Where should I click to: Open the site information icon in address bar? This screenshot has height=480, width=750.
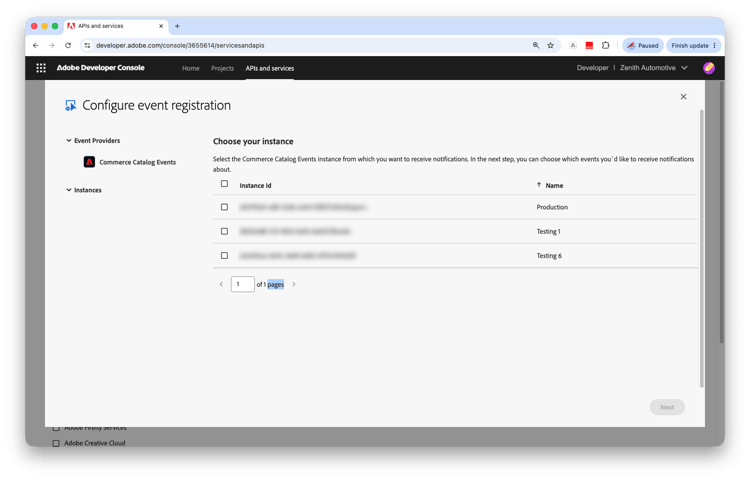[x=87, y=45]
